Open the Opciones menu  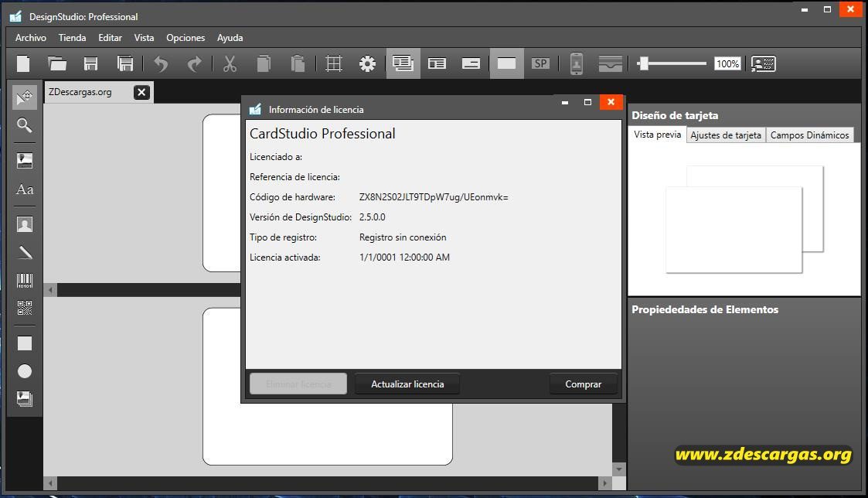pos(186,38)
